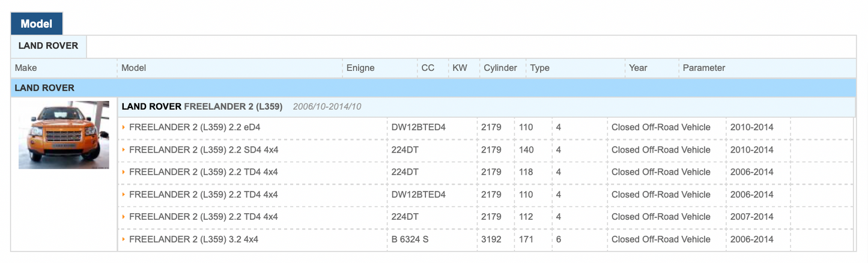Click engine code B 6324 S
The image size is (868, 263).
pyautogui.click(x=410, y=239)
